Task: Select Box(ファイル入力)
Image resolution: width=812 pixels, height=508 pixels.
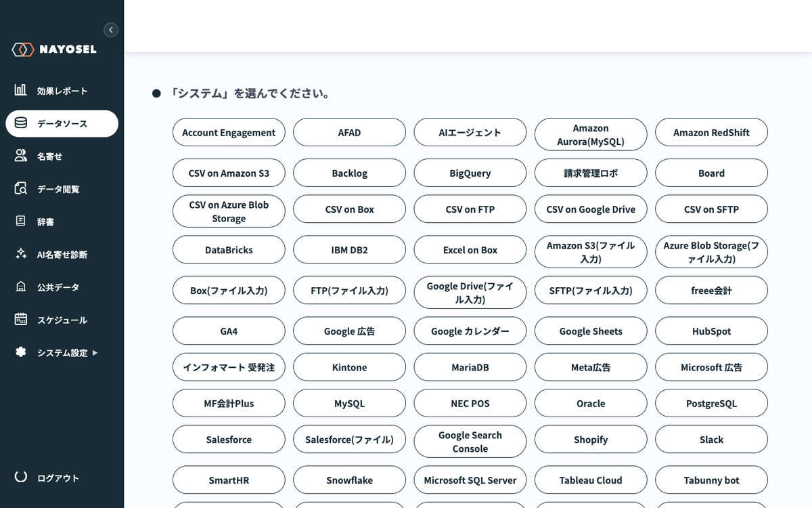Action: 229,291
